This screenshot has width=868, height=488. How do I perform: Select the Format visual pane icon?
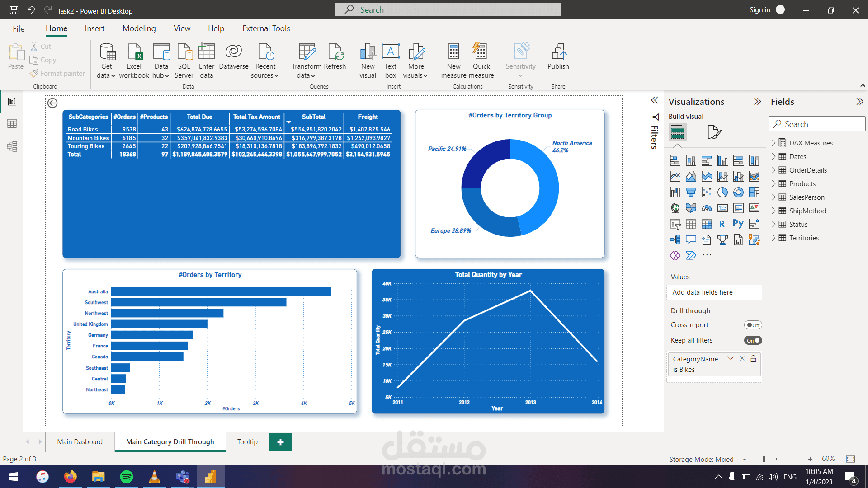click(714, 132)
